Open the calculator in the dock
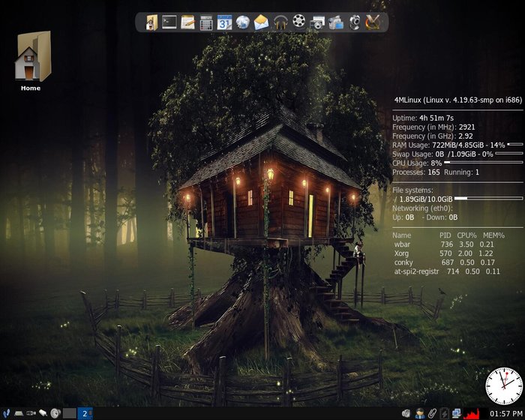 (206, 22)
